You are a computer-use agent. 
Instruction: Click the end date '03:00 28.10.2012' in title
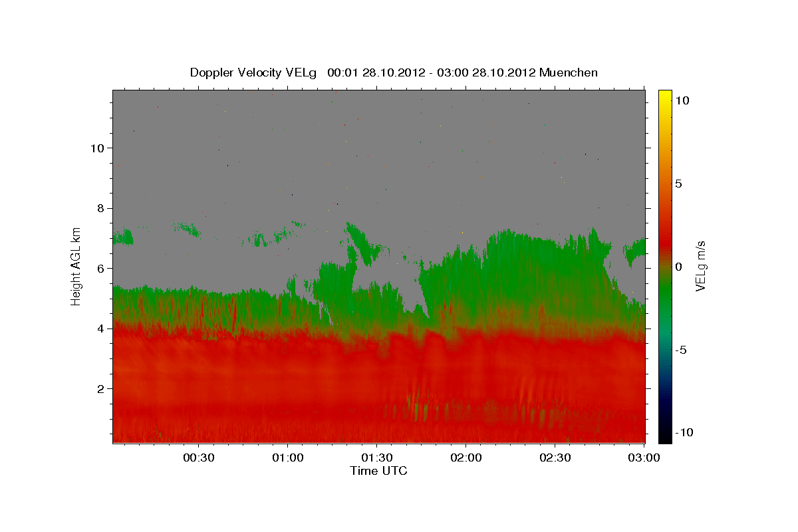485,72
